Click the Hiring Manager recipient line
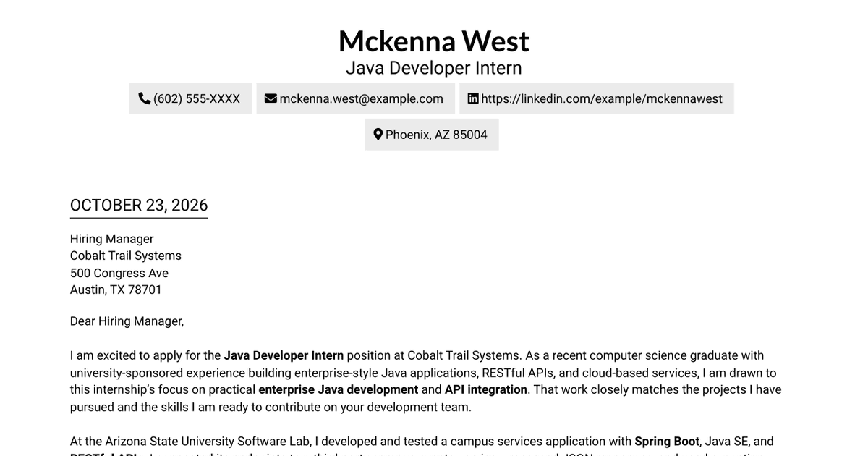Viewport: 868px width, 456px height. [112, 239]
